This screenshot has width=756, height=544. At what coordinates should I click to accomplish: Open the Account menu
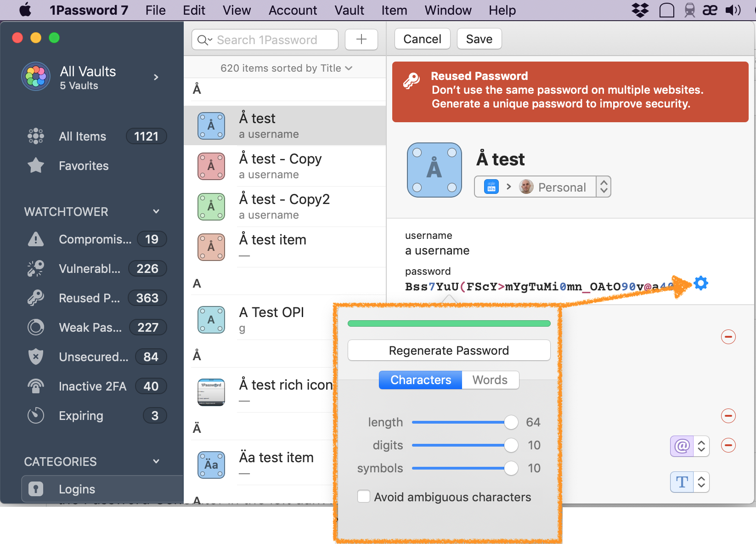coord(293,10)
